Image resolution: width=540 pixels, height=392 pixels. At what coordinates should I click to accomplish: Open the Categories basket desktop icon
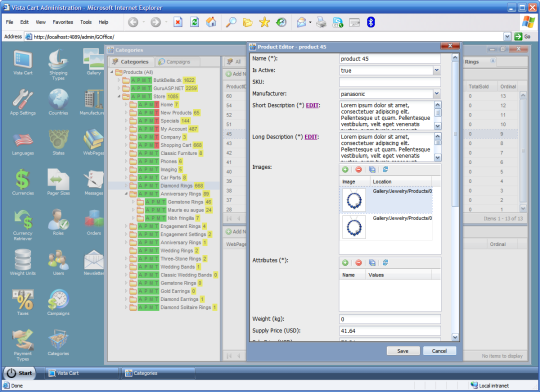58,341
